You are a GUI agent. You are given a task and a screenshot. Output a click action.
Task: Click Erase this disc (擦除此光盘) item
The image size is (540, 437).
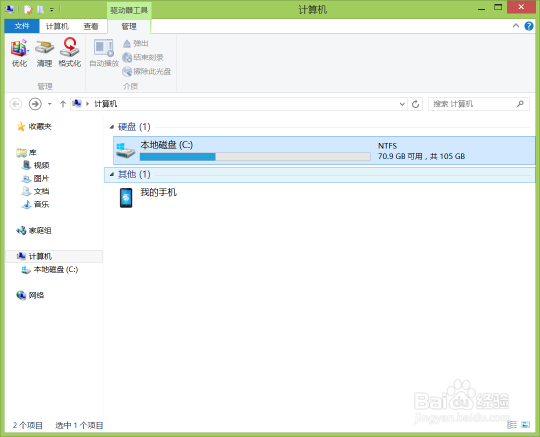(146, 71)
